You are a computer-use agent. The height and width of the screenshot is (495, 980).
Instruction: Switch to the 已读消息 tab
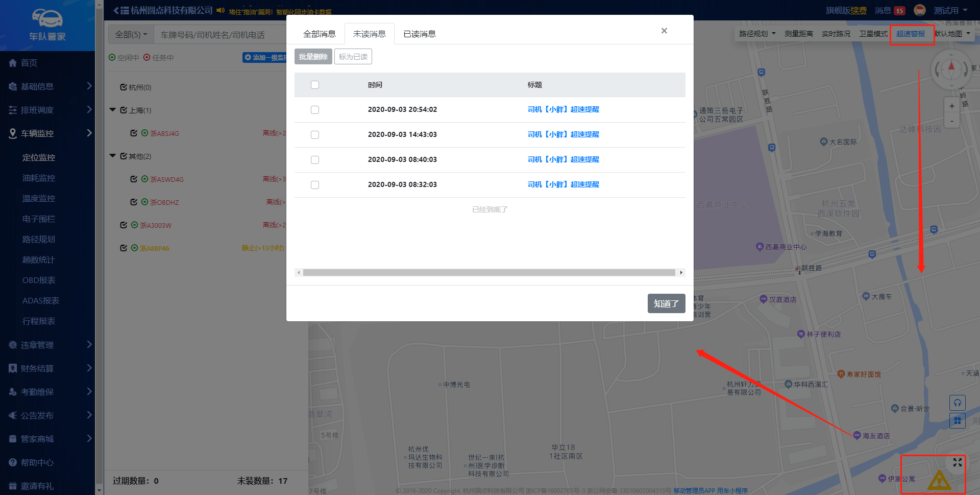click(419, 34)
